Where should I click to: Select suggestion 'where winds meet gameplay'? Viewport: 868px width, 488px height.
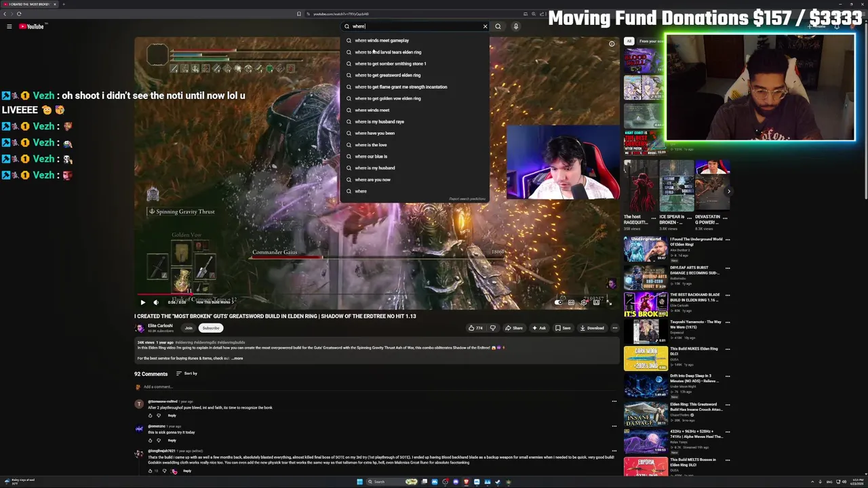pyautogui.click(x=414, y=41)
